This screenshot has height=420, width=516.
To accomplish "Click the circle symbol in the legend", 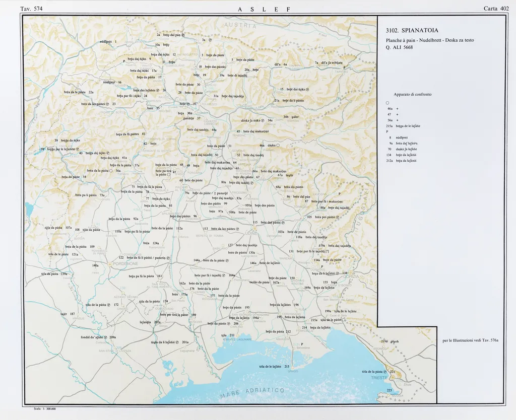I will coord(387,103).
